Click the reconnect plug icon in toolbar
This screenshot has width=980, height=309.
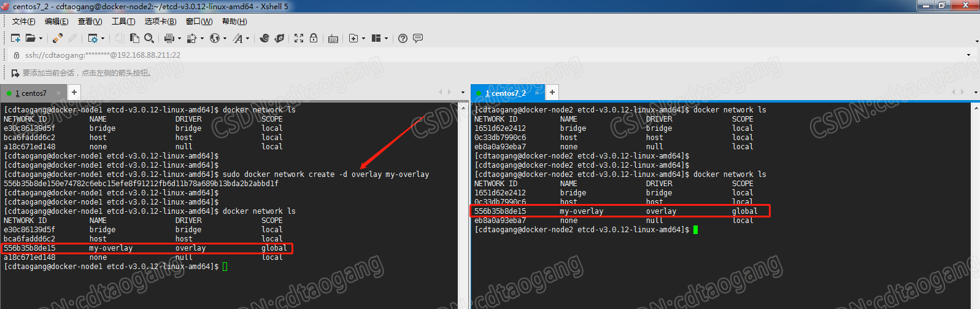57,38
